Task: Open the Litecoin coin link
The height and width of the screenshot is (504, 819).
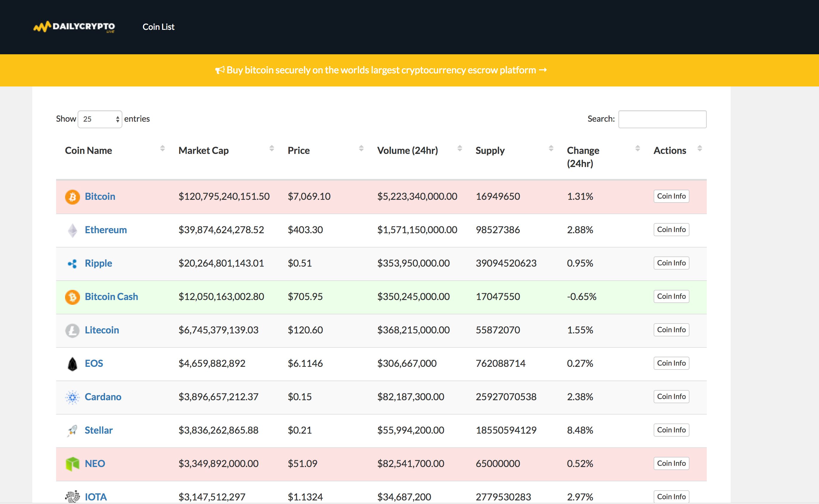Action: (x=102, y=330)
